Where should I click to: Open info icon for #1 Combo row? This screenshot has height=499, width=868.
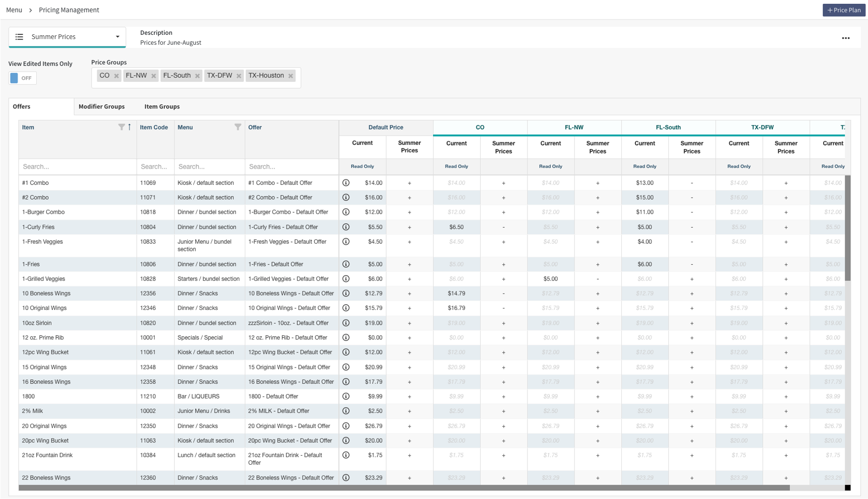[x=346, y=183]
